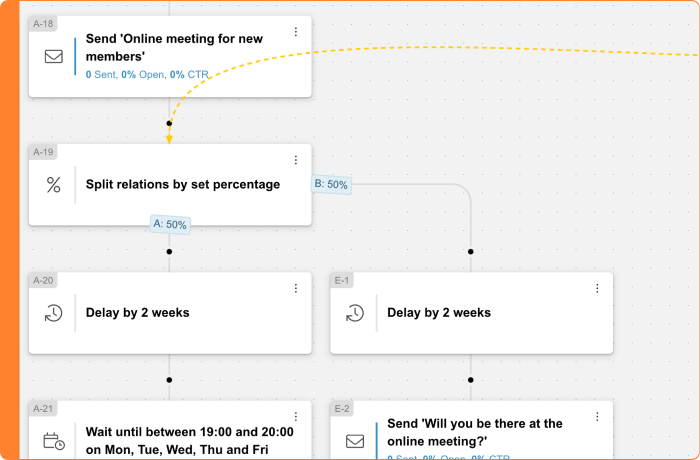Open the three-dot menu on A-19
The image size is (700, 460).
click(296, 160)
